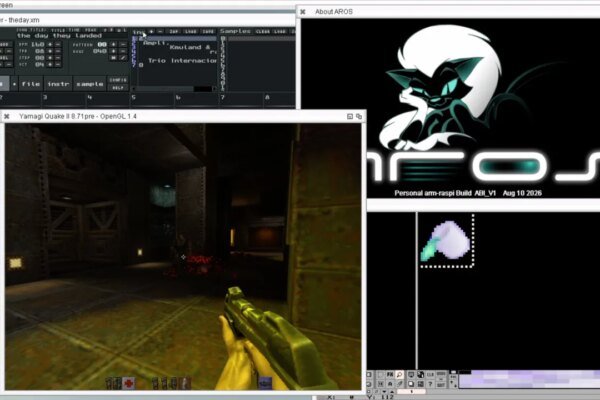Screen dimensions: 600x400
Task: Click the FX tool icon in the paint toolbar
Action: pos(390,375)
